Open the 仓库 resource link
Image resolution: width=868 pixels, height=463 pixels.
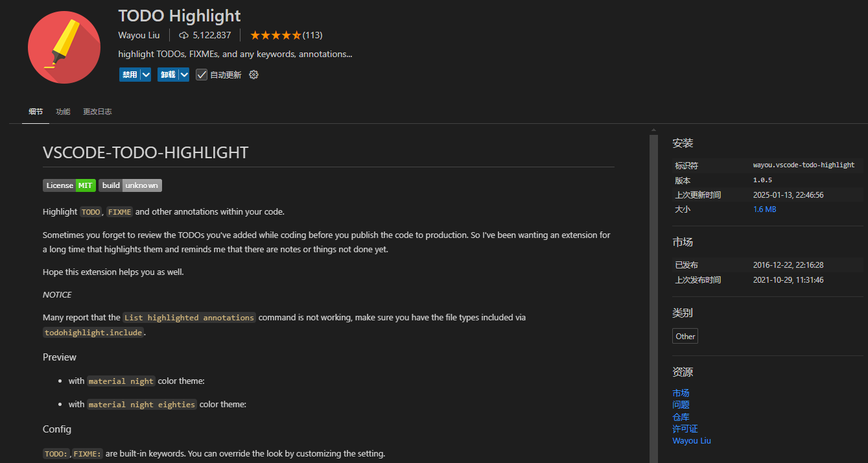click(681, 417)
